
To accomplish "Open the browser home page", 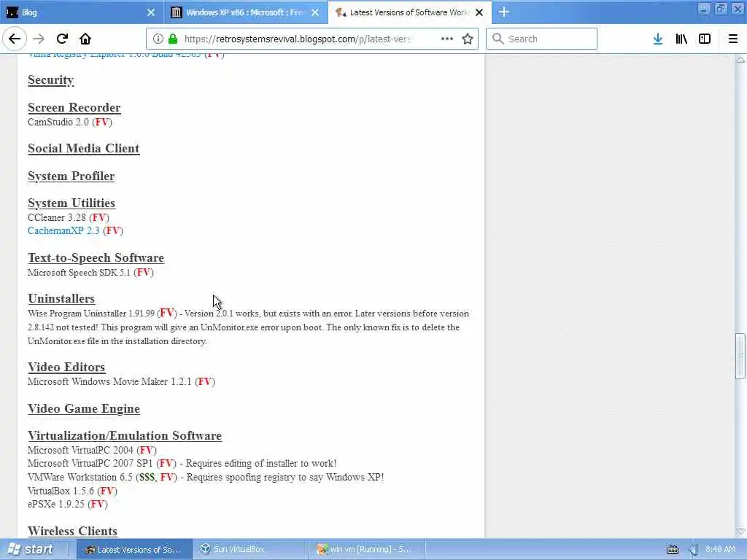I will 85,39.
